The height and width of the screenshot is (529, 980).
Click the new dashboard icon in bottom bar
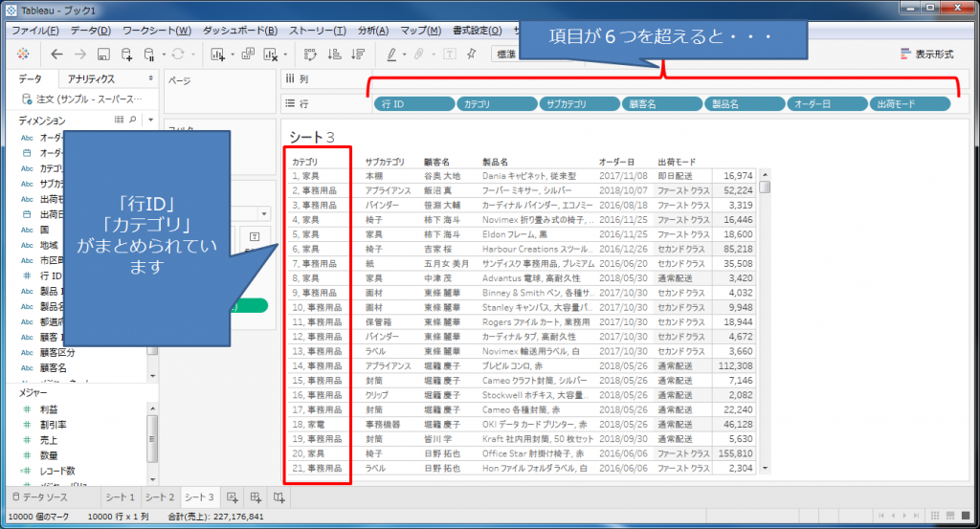[256, 497]
